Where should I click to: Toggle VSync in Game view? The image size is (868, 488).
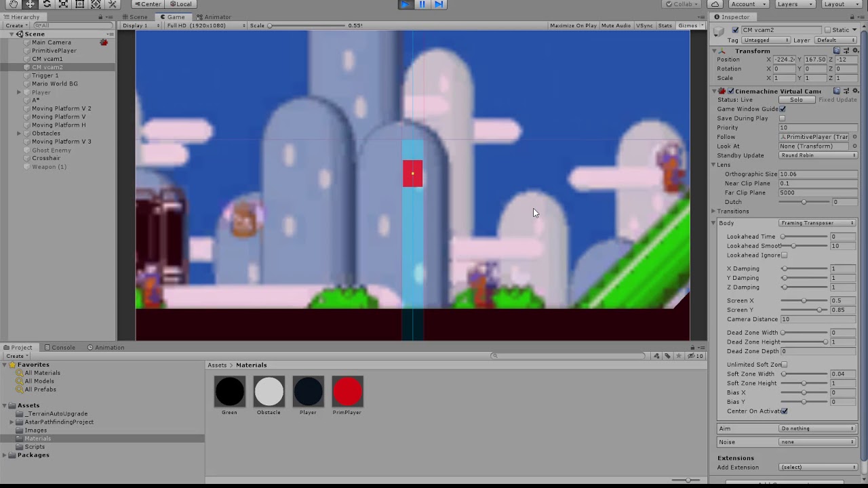point(644,26)
